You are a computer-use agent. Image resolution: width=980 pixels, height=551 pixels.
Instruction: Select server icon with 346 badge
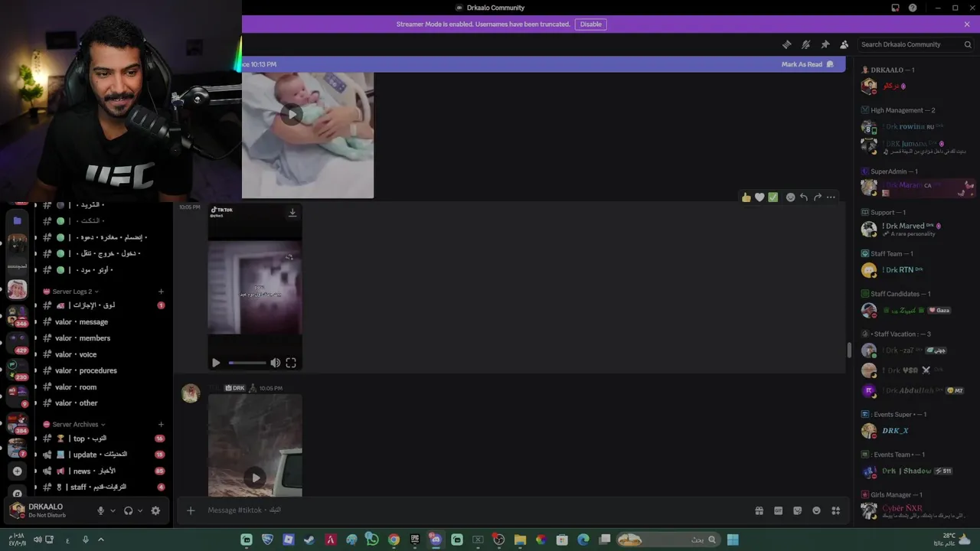pyautogui.click(x=17, y=315)
